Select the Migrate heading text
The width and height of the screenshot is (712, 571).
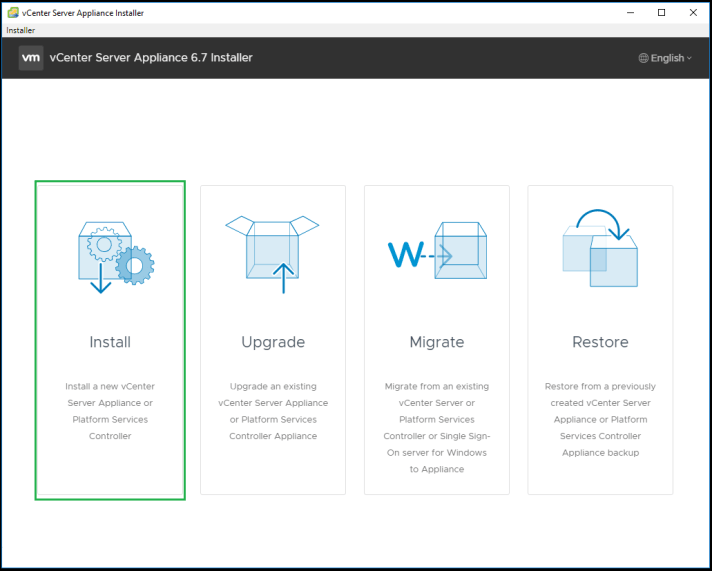coord(437,342)
